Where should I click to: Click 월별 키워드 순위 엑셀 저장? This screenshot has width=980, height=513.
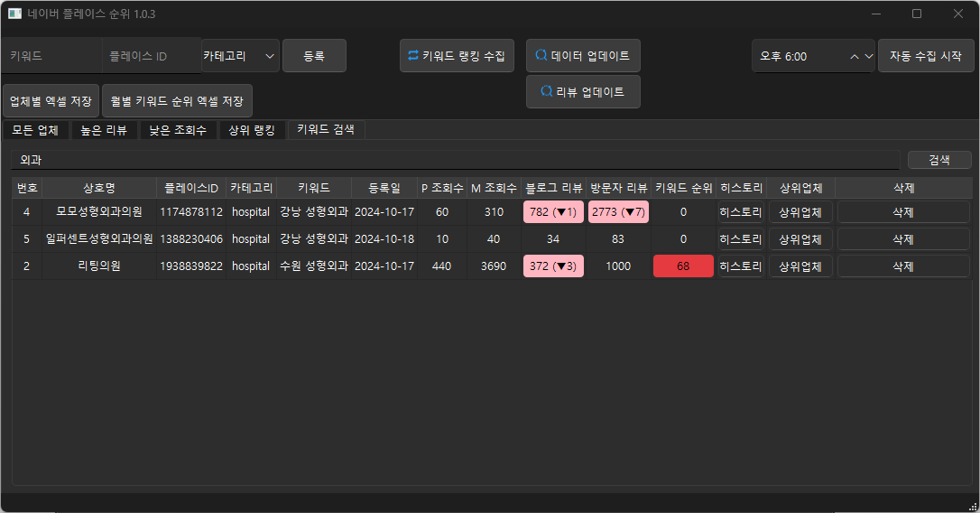pos(177,101)
